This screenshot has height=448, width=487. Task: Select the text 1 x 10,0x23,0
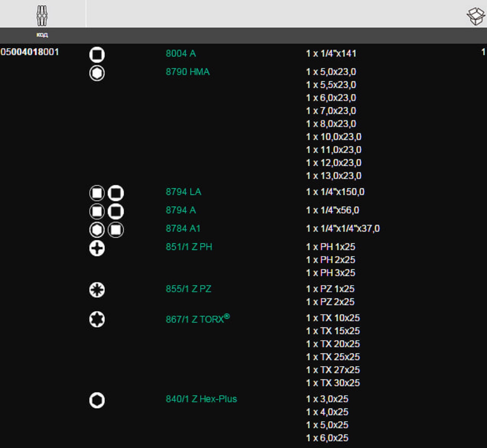coord(334,137)
